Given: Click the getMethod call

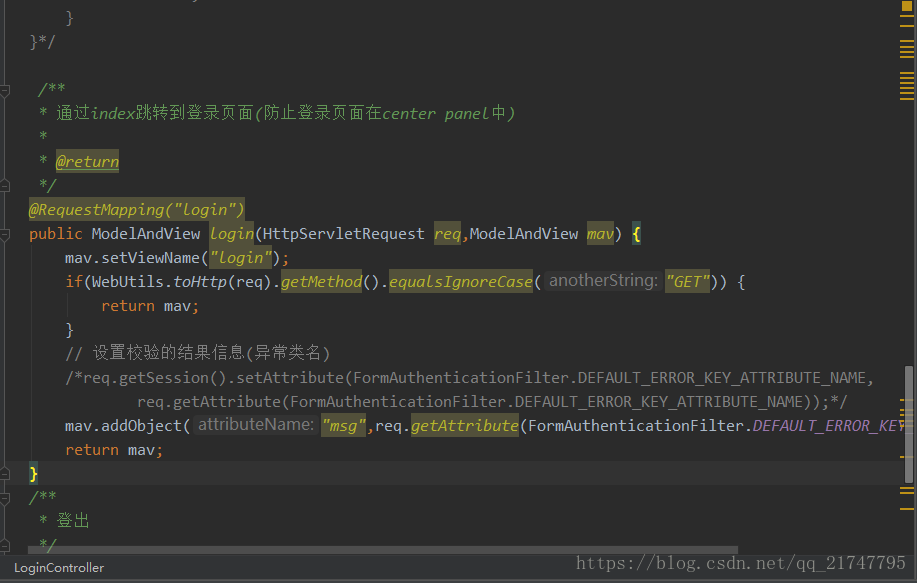Looking at the screenshot, I should (321, 282).
